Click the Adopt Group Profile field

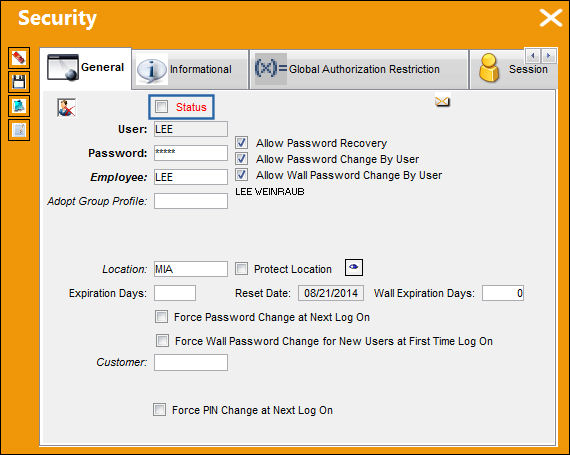pos(191,201)
